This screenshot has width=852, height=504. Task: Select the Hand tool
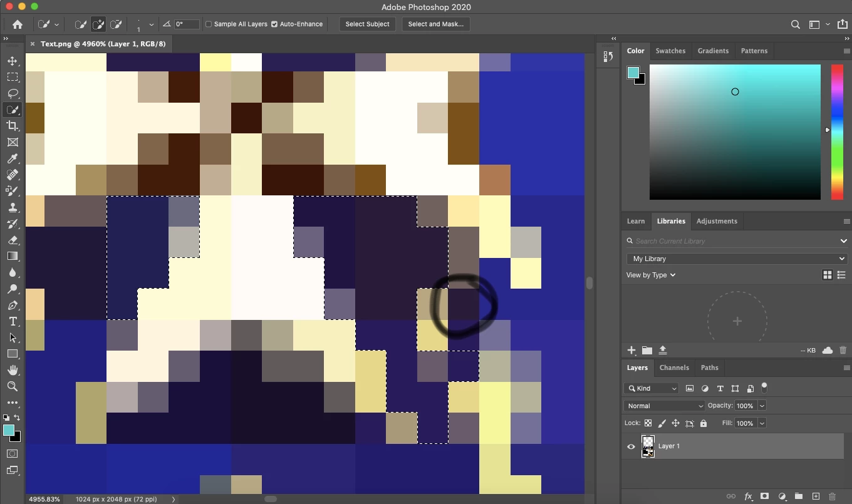pyautogui.click(x=12, y=370)
